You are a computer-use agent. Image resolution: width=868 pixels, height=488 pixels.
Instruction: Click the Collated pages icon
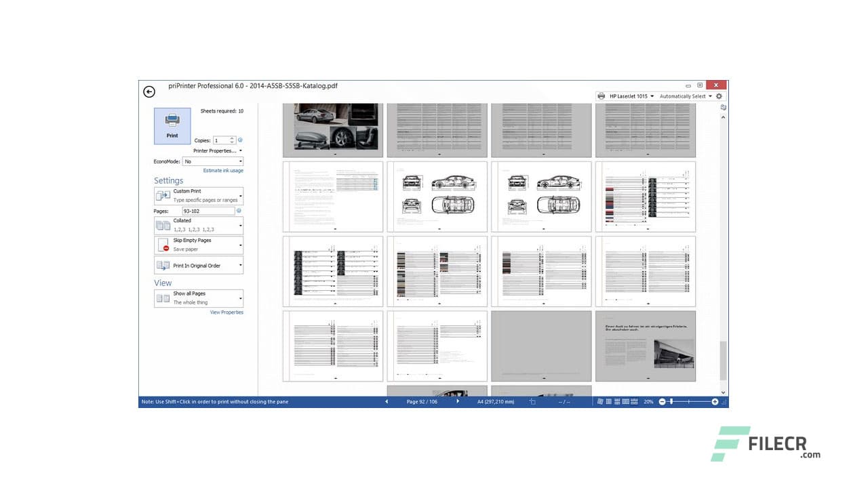[163, 225]
